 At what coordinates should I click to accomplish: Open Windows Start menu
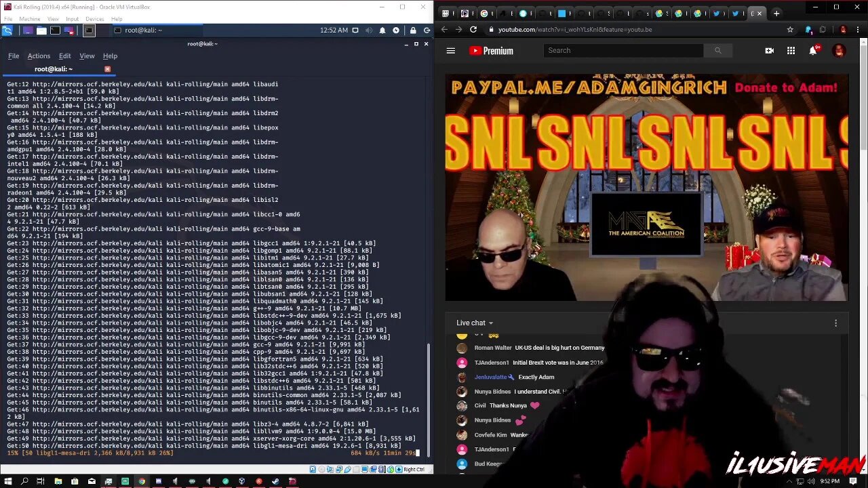coord(7,481)
